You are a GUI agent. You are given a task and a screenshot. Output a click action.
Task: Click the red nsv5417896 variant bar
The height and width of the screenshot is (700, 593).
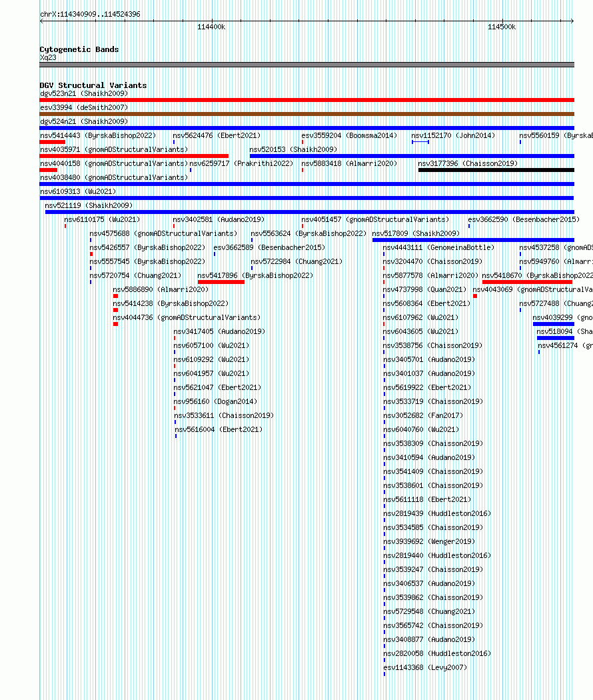tap(221, 282)
